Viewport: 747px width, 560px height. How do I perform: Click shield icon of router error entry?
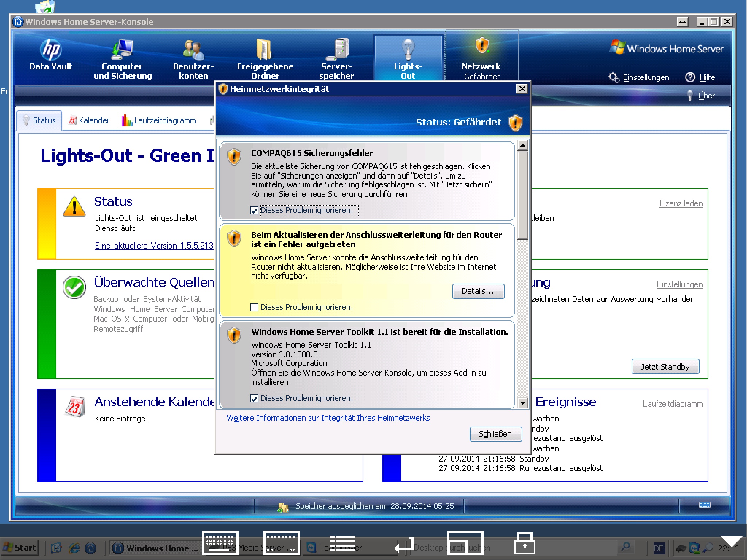(234, 238)
